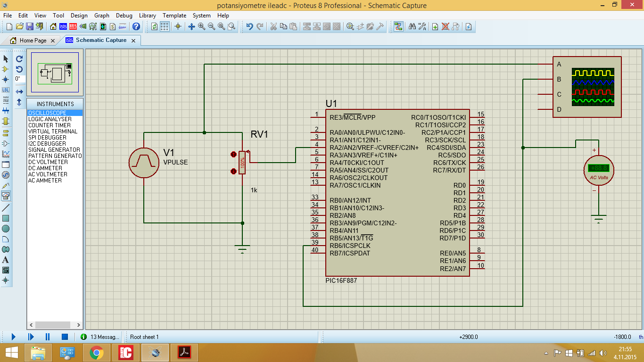Open the Design menu

click(x=79, y=16)
